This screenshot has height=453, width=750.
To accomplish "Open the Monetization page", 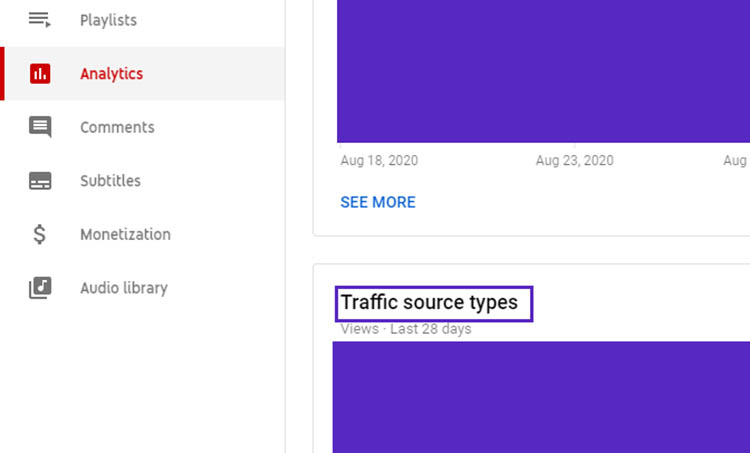I will (x=125, y=234).
